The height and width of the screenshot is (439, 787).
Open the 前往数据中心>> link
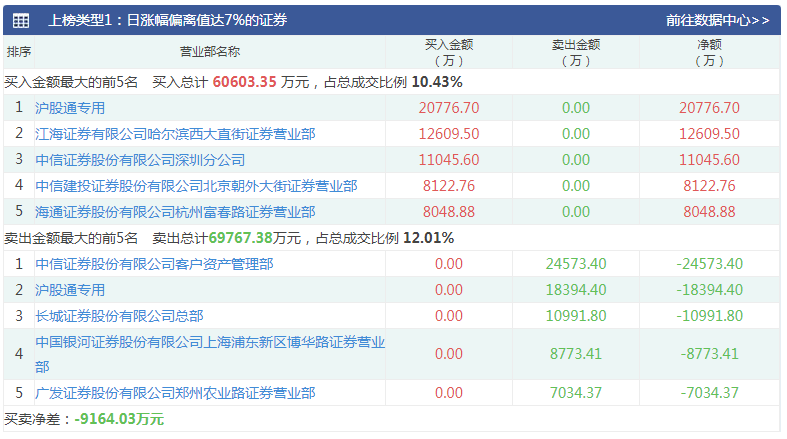pyautogui.click(x=717, y=21)
